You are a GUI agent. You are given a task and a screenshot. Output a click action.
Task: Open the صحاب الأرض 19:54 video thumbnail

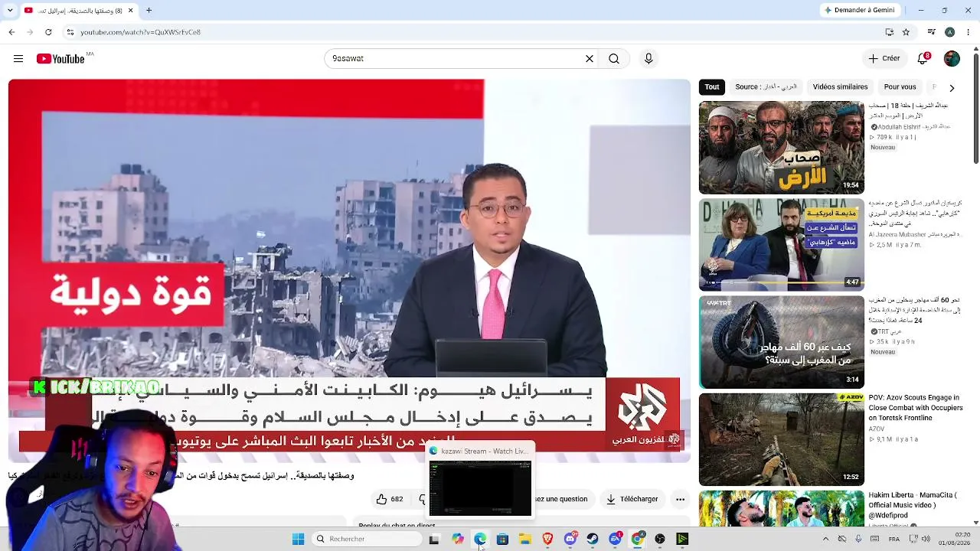pos(781,148)
